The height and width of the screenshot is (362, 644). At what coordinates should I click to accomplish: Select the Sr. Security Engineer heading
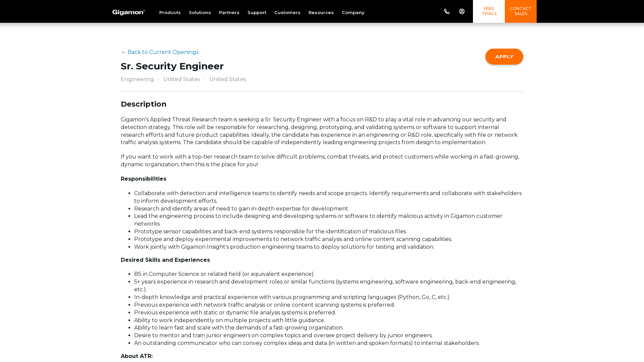pos(172,66)
